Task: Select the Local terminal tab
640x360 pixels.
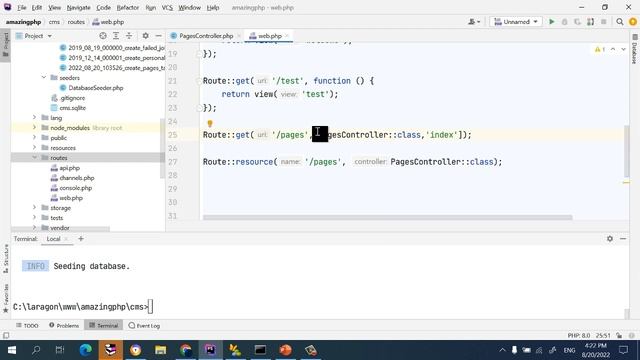Action: tap(53, 239)
